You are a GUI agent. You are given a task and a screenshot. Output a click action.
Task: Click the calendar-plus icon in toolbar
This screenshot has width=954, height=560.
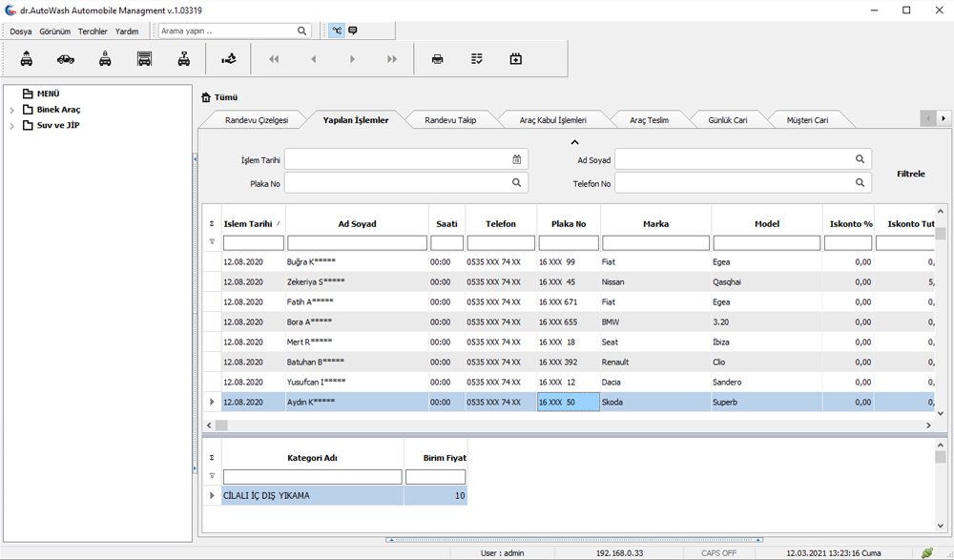[x=515, y=59]
